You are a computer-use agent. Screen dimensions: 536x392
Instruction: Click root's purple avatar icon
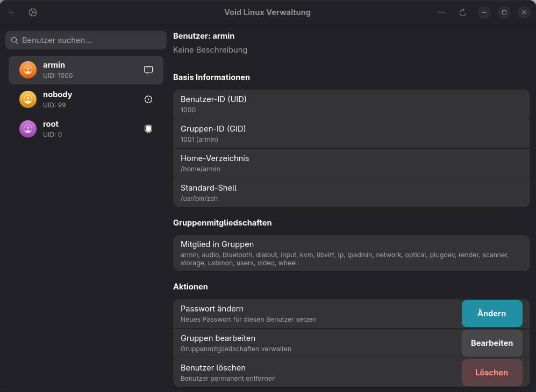click(28, 129)
